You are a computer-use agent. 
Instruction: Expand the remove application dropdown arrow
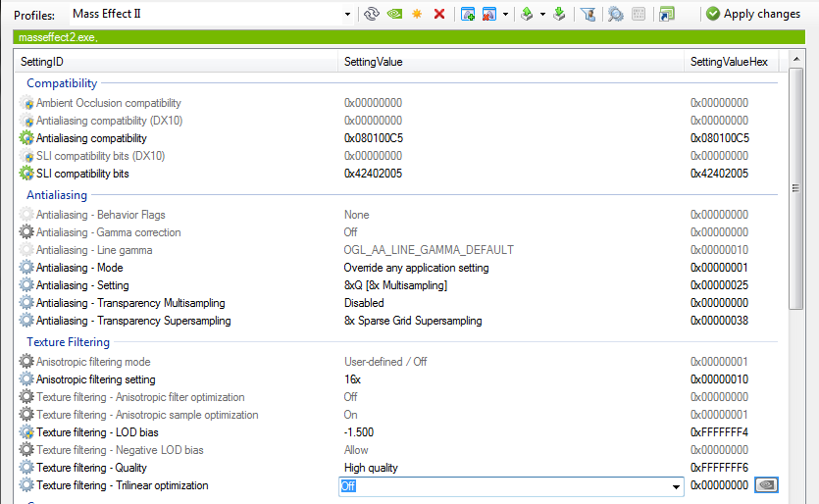coord(505,15)
